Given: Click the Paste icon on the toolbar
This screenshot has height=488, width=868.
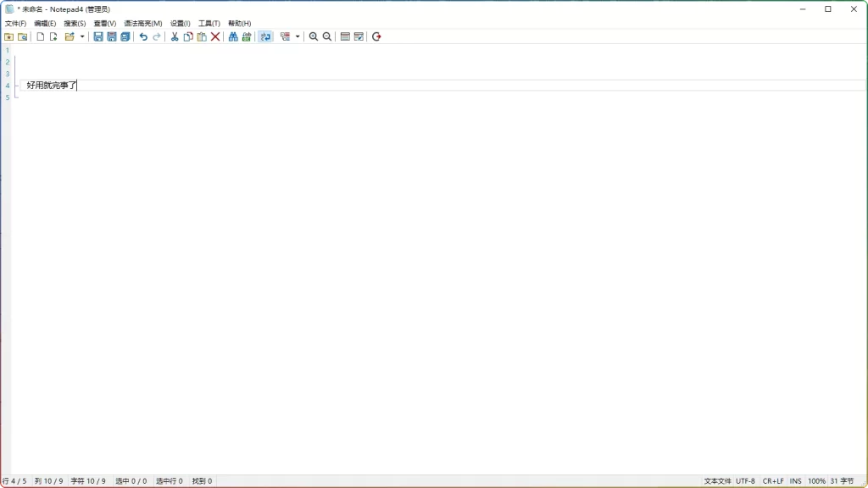Looking at the screenshot, I should tap(200, 36).
